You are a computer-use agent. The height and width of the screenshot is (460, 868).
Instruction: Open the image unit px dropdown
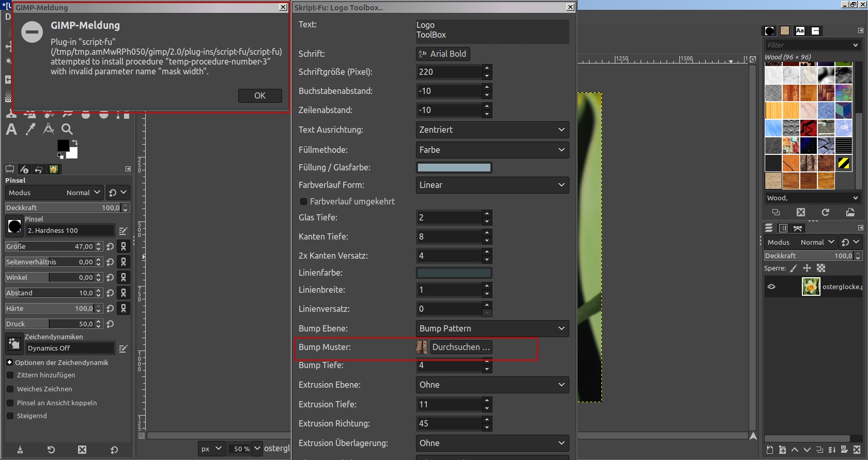point(211,449)
